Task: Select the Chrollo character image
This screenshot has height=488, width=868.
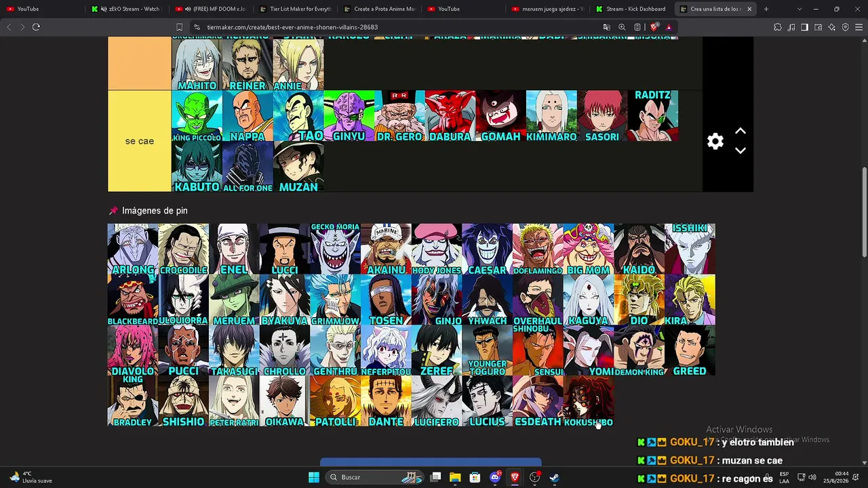Action: point(285,351)
